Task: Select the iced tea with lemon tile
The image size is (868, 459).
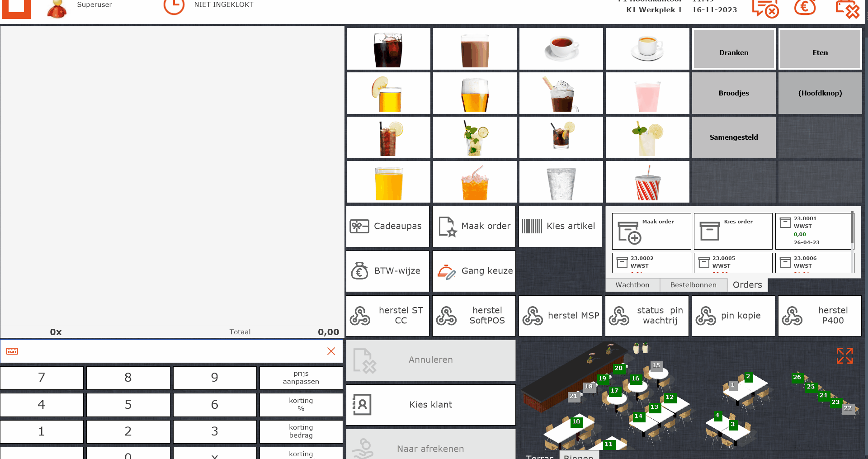Action: (x=388, y=137)
